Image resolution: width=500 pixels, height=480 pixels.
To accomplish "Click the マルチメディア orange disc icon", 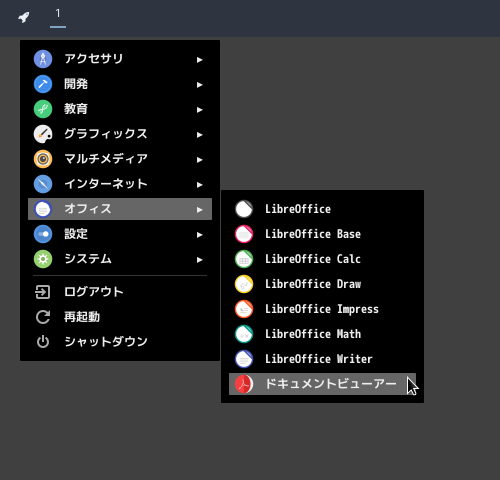I will [x=43, y=159].
